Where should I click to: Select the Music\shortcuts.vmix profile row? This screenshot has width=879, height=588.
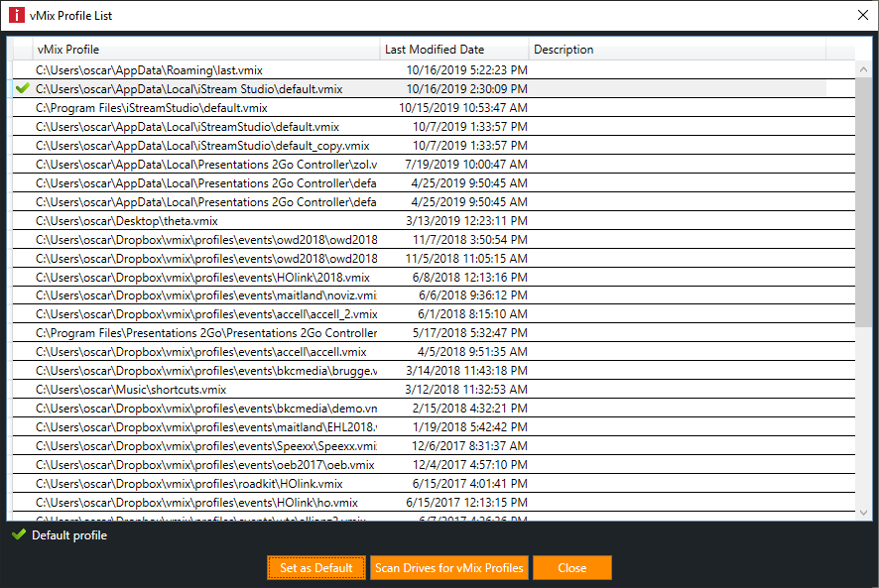coord(434,390)
